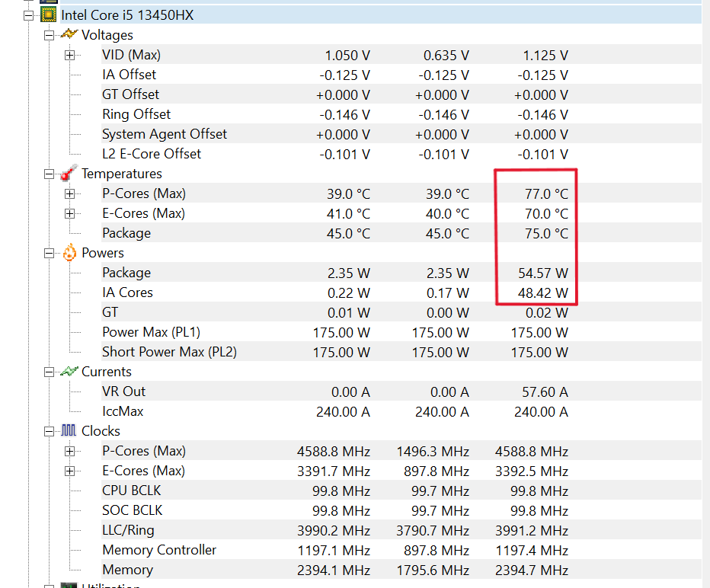The width and height of the screenshot is (710, 588).
Task: Select the System Agent Offset label
Action: pyautogui.click(x=165, y=135)
